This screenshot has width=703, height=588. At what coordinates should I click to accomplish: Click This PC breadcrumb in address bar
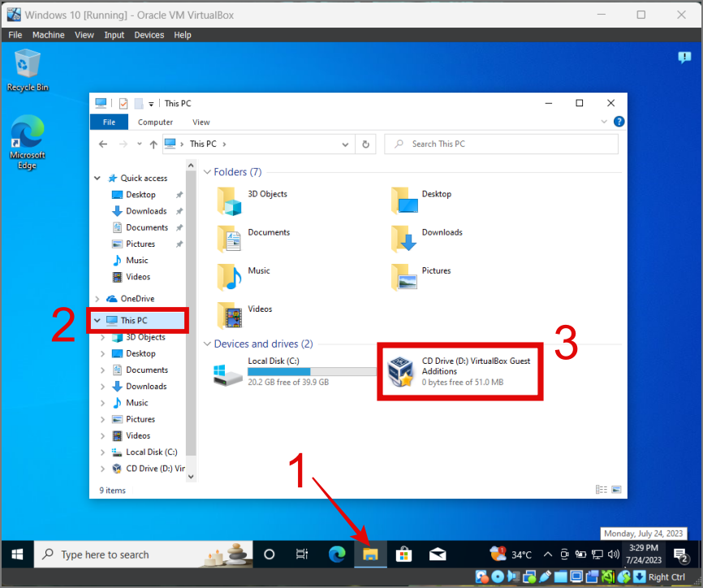203,144
